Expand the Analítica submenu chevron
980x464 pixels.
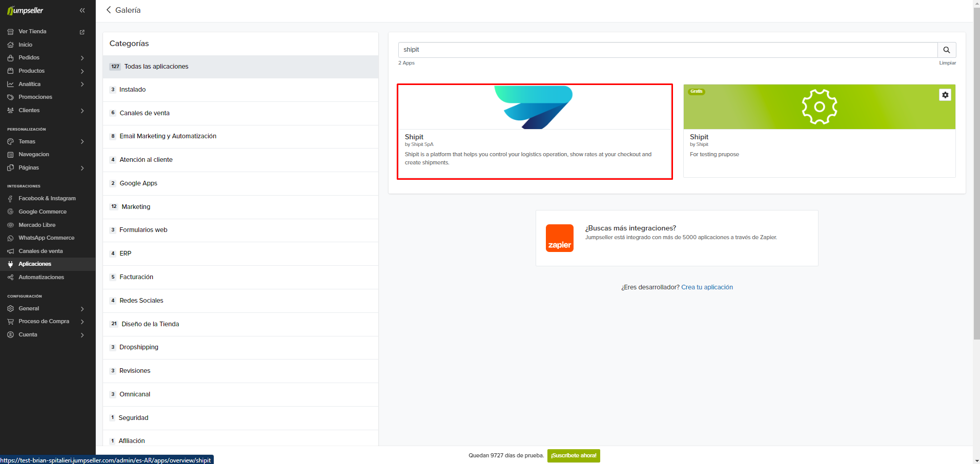coord(83,84)
